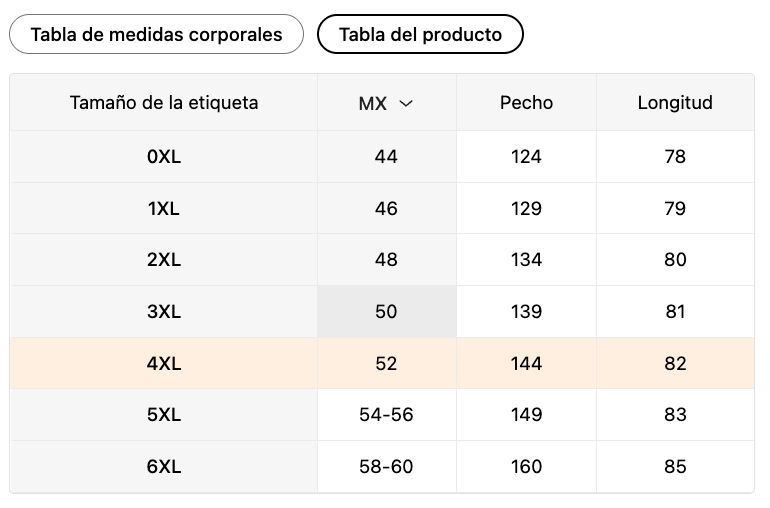Screen dimensions: 770x508
Task: Click the Longitud value 85
Action: (x=675, y=467)
